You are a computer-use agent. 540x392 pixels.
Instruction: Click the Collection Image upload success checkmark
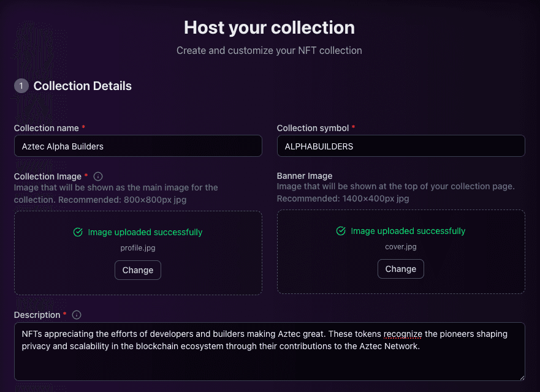tap(78, 232)
